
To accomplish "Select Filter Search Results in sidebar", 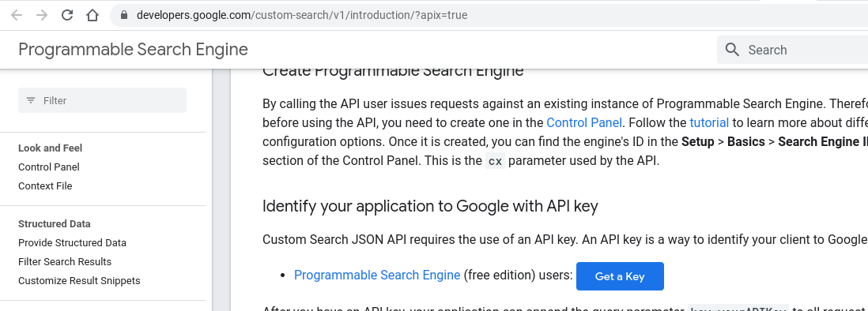I will 65,262.
